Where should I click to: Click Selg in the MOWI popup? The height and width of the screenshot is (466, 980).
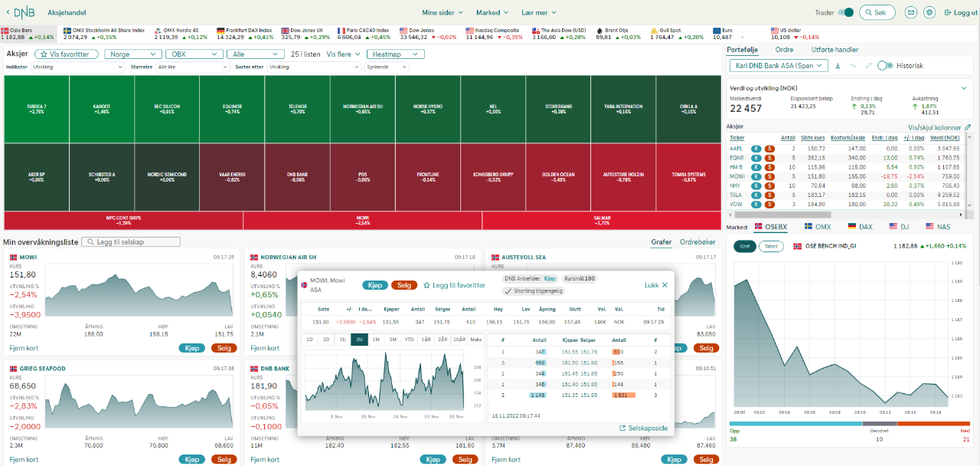pyautogui.click(x=404, y=285)
